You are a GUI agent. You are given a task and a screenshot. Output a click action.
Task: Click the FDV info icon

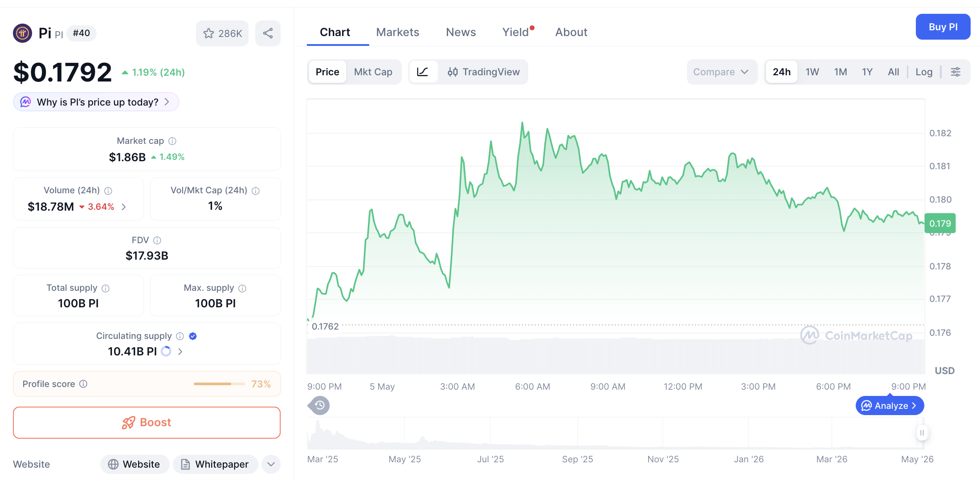[157, 240]
